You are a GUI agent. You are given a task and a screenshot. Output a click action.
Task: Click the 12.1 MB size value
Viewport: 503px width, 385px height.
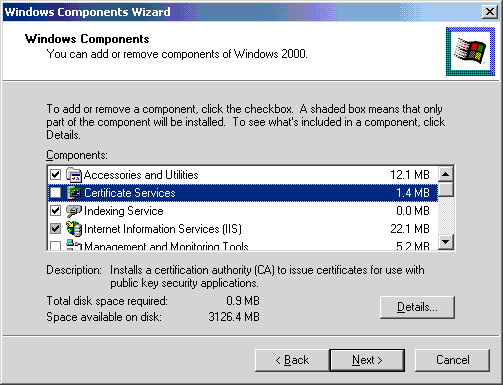[x=410, y=175]
